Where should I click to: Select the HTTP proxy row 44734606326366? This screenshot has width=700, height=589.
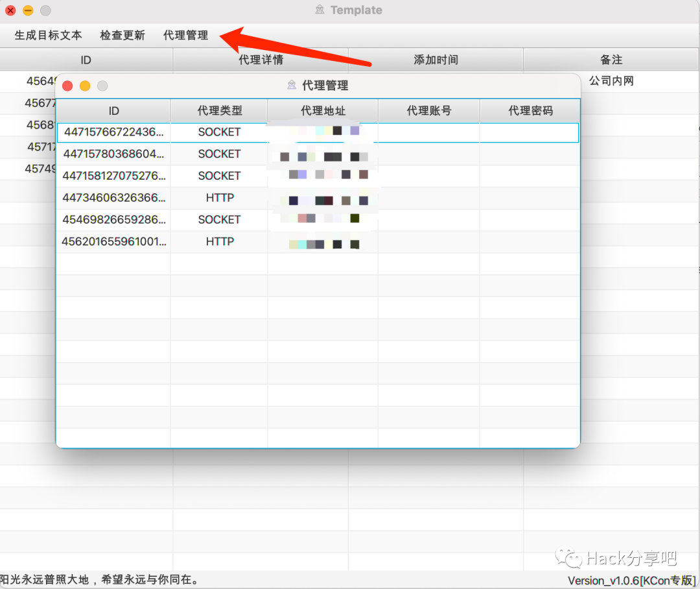pos(113,198)
